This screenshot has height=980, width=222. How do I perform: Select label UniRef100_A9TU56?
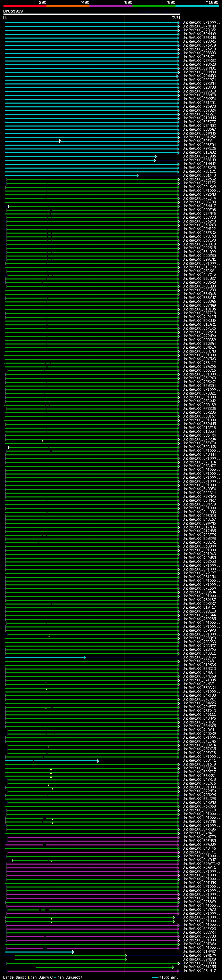tap(199, 883)
